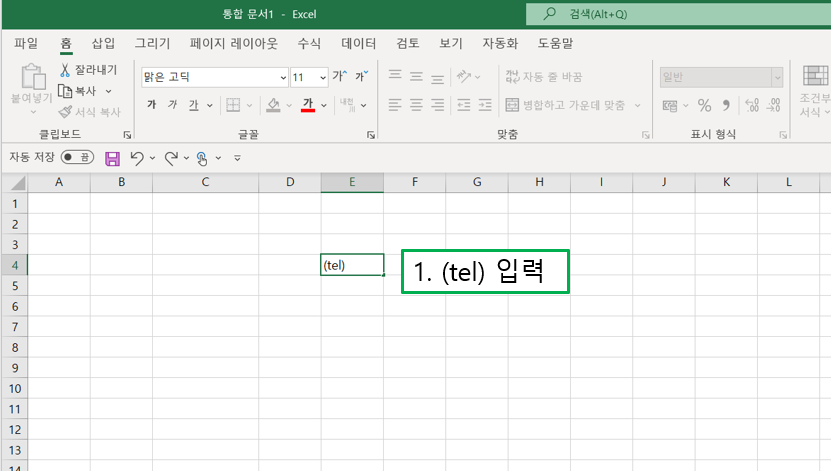Image resolution: width=831 pixels, height=471 pixels.
Task: Align text to top
Action: coord(395,76)
